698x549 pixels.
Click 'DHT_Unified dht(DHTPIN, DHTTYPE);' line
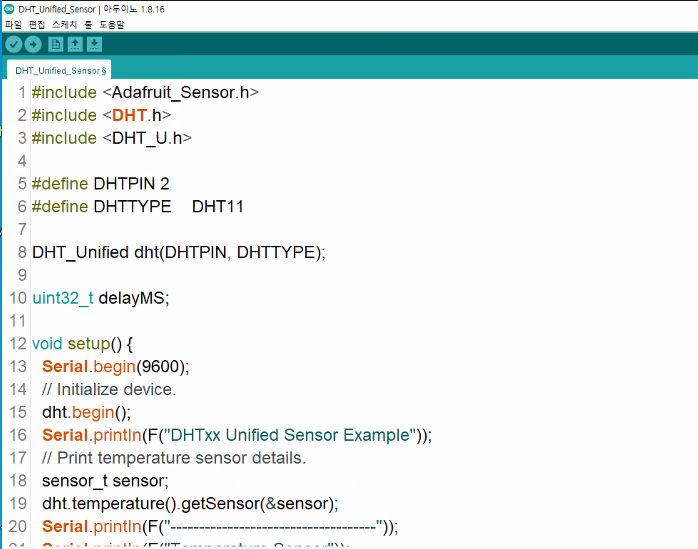pos(179,252)
